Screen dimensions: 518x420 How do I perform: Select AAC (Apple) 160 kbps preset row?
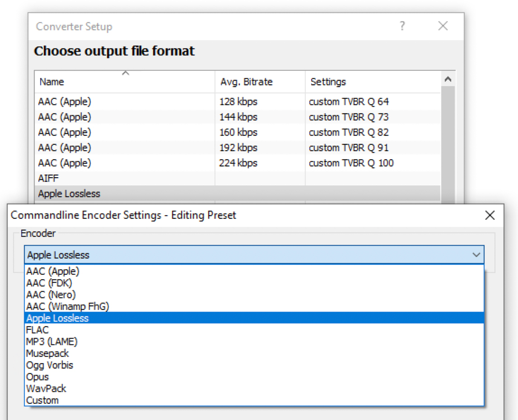pyautogui.click(x=238, y=132)
